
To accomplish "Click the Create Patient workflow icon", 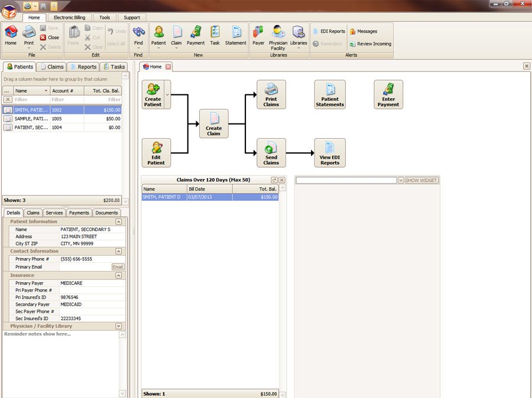I will pyautogui.click(x=153, y=94).
